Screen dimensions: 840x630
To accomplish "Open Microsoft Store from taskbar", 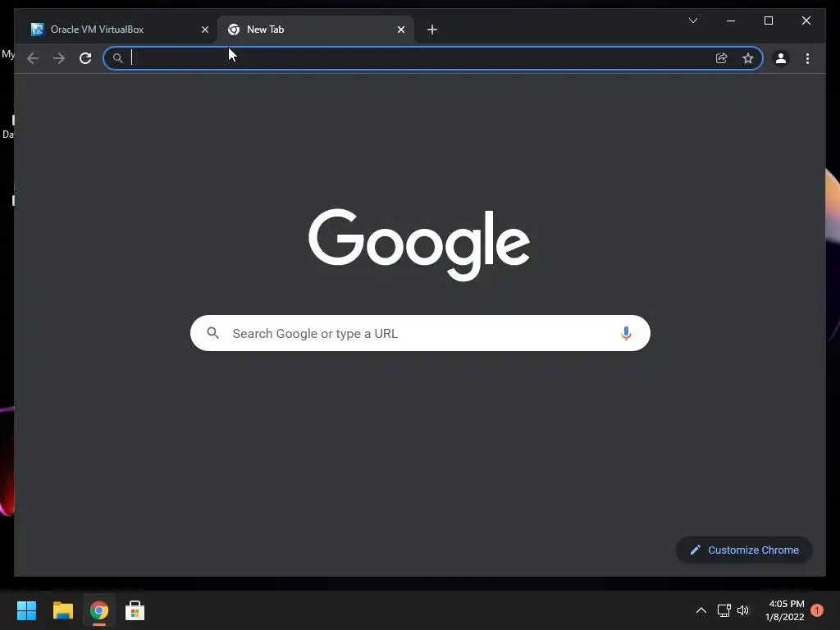I will click(135, 610).
